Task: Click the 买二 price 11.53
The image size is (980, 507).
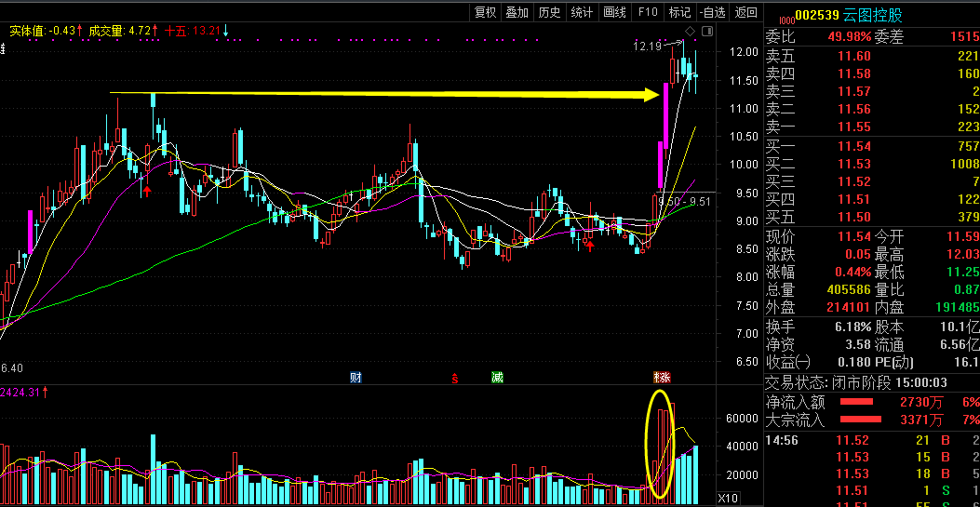Action: pos(853,165)
